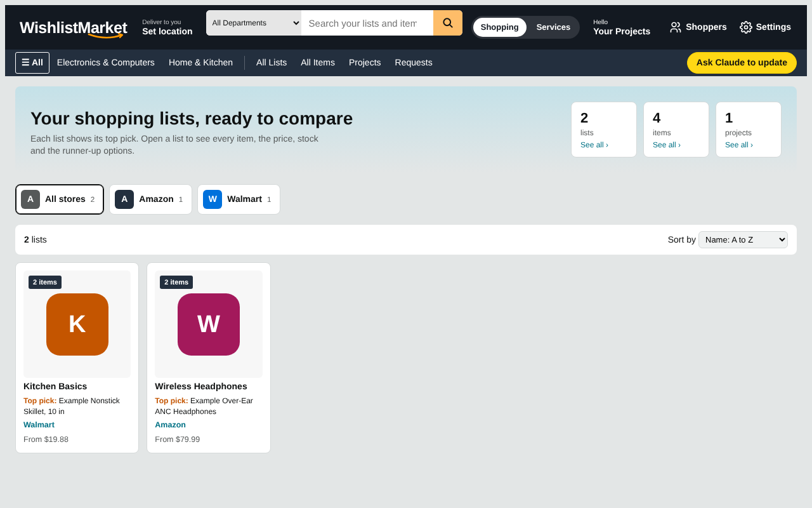812x508 pixels.
Task: Open the All Items nav link
Action: pyautogui.click(x=318, y=63)
